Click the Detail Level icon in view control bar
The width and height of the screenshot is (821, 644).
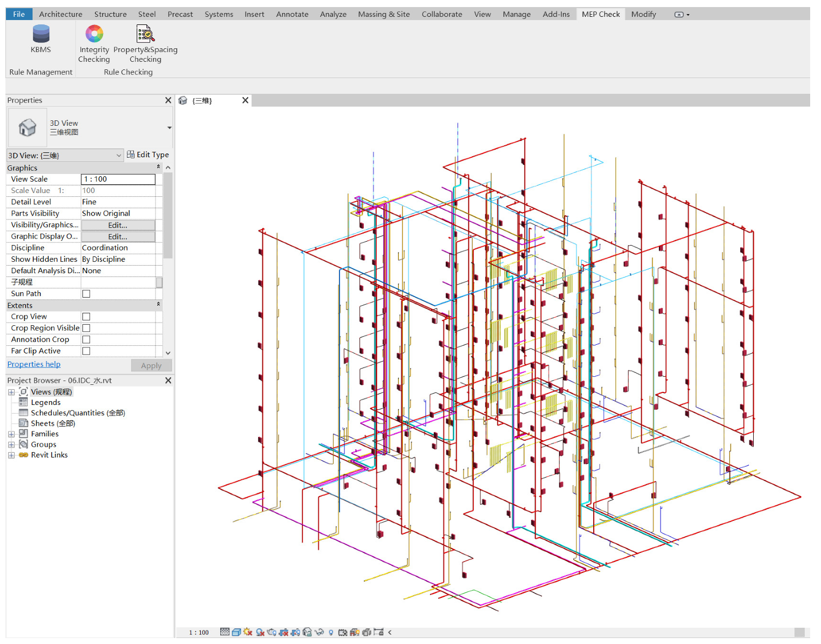(x=225, y=632)
